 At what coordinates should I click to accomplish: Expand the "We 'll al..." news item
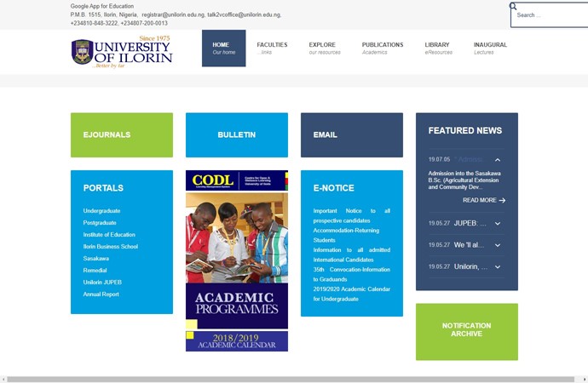point(498,245)
